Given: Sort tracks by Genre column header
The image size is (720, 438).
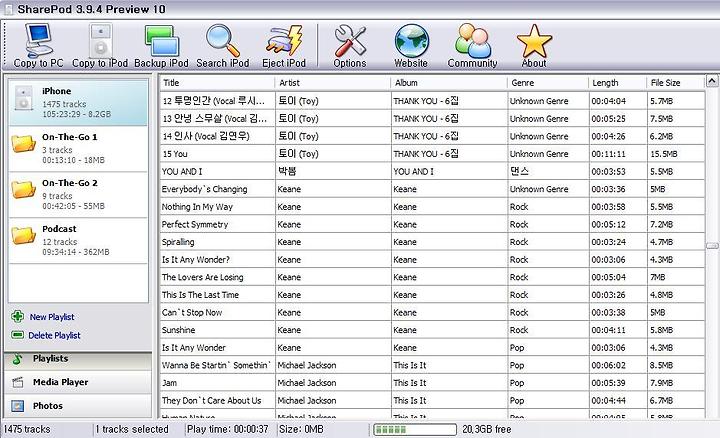Looking at the screenshot, I should (548, 83).
